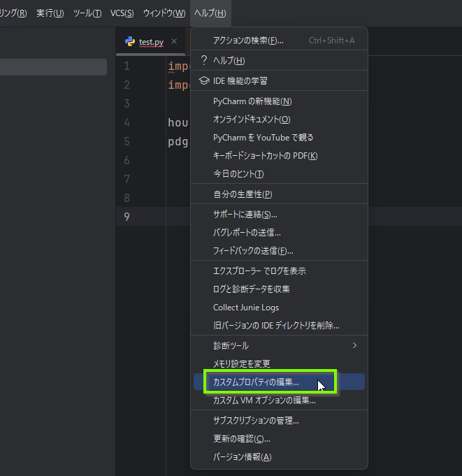Select ログと診断データを収集

point(279,289)
